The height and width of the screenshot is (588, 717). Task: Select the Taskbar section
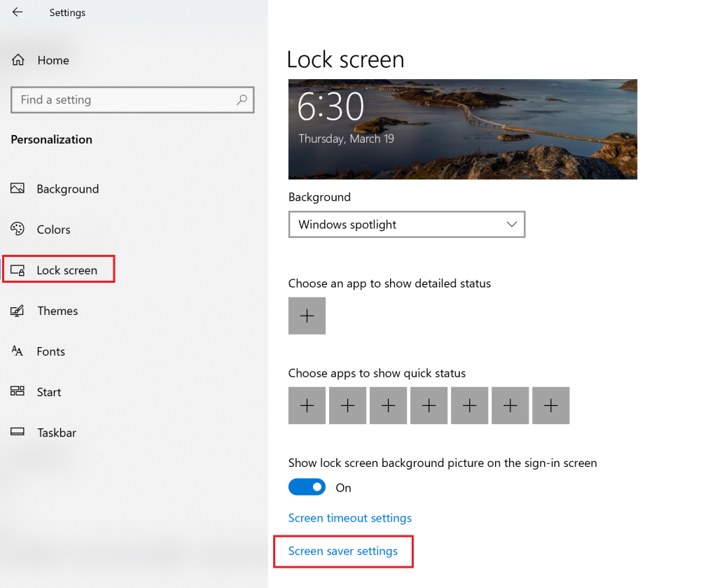[x=57, y=433]
